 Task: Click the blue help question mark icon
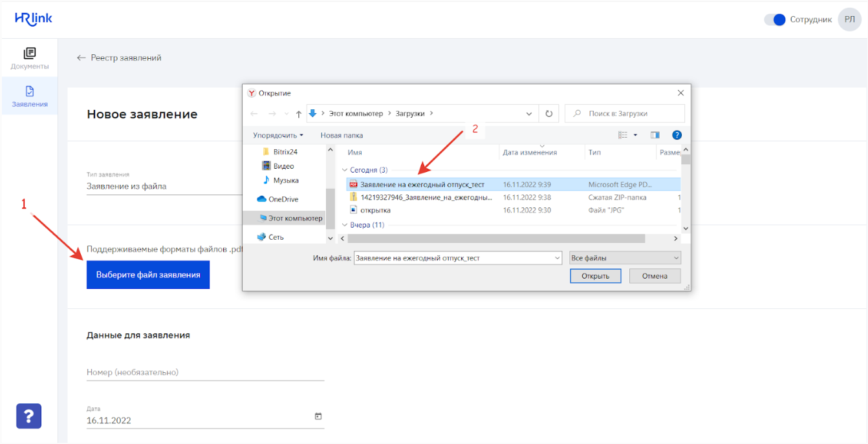(28, 416)
